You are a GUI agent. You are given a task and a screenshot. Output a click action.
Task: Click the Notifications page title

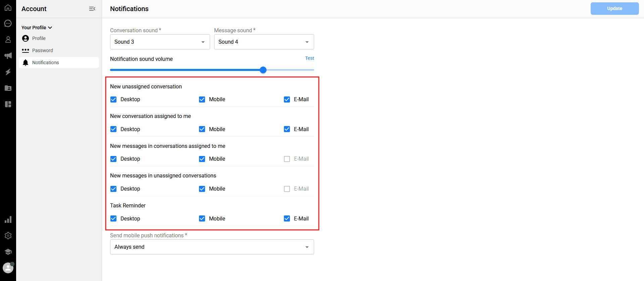click(x=129, y=9)
